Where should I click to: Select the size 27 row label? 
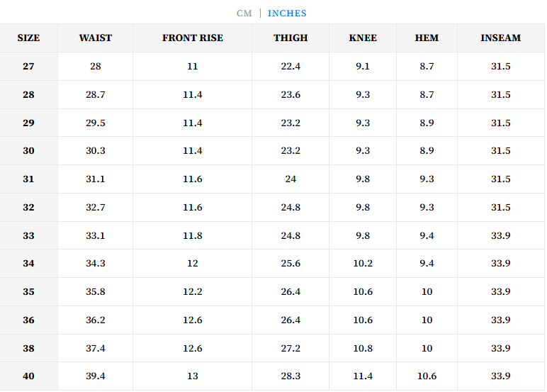click(28, 67)
